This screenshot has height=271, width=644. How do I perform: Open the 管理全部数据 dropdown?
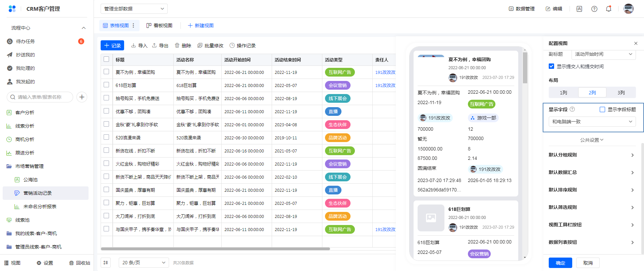tap(134, 9)
